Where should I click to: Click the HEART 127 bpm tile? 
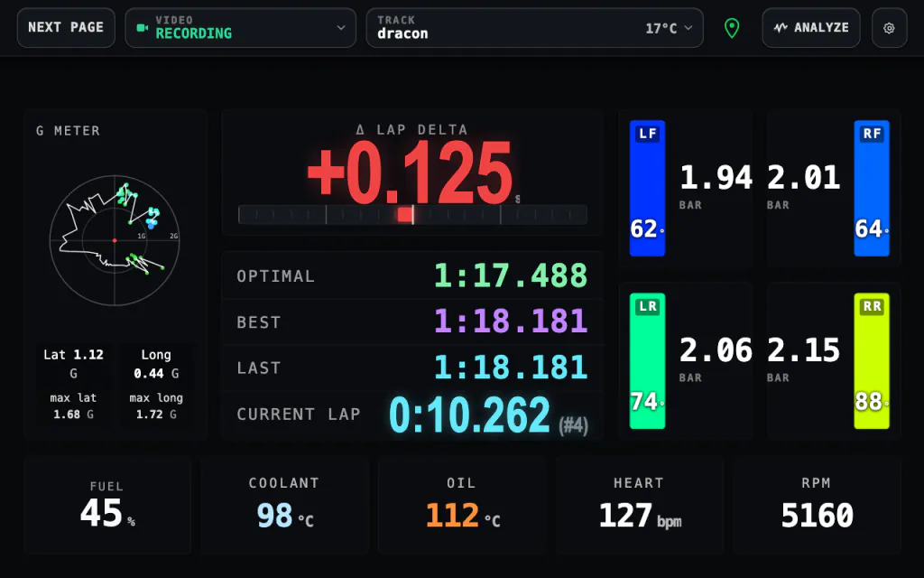(x=640, y=505)
